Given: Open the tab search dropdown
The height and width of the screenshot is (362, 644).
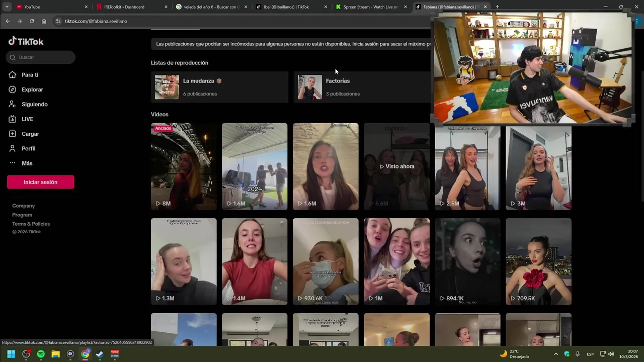Looking at the screenshot, I should (7, 7).
